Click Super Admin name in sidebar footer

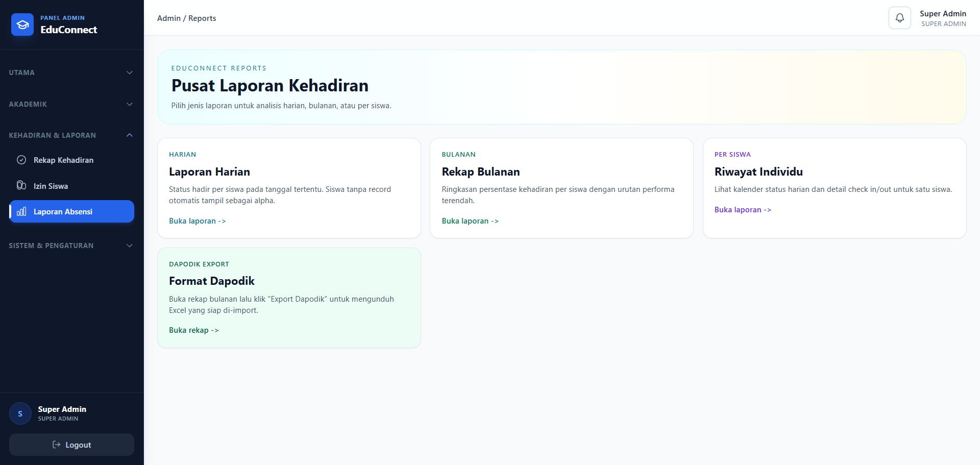click(x=62, y=409)
